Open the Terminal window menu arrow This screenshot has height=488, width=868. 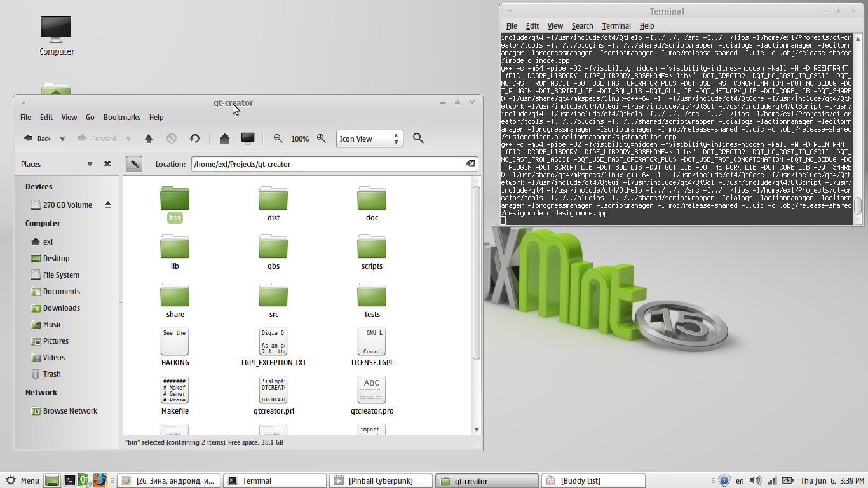[x=509, y=11]
